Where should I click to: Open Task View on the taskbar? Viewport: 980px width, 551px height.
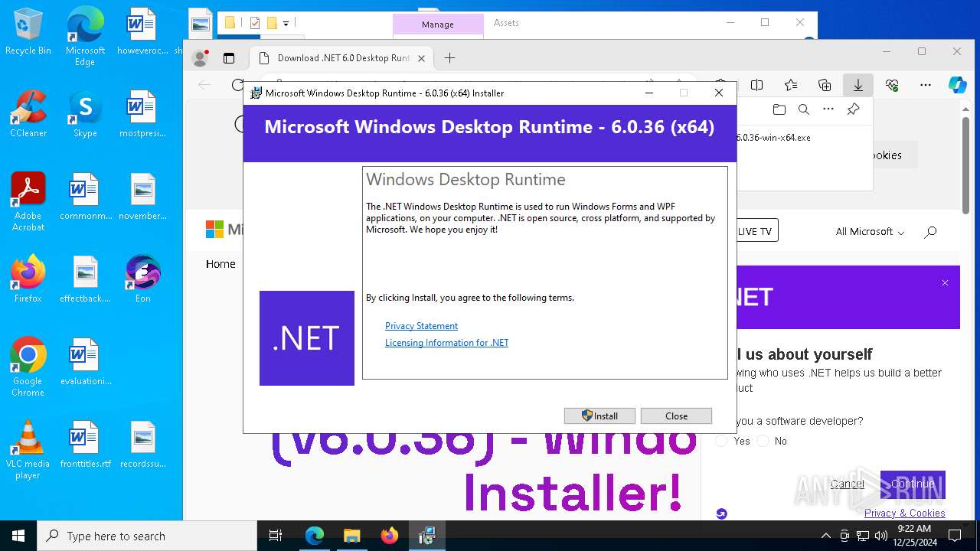tap(276, 536)
